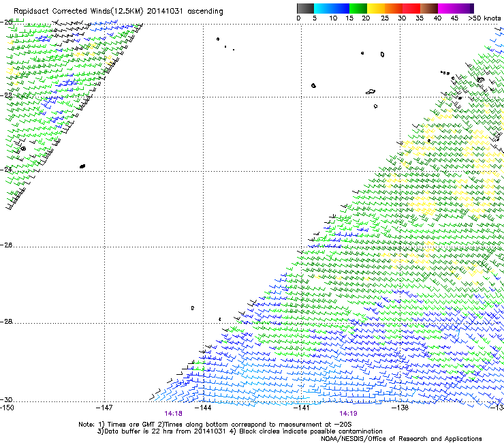The height and width of the screenshot is (443, 504).
Task: Click the latitude label -26
Action: pos(6,245)
